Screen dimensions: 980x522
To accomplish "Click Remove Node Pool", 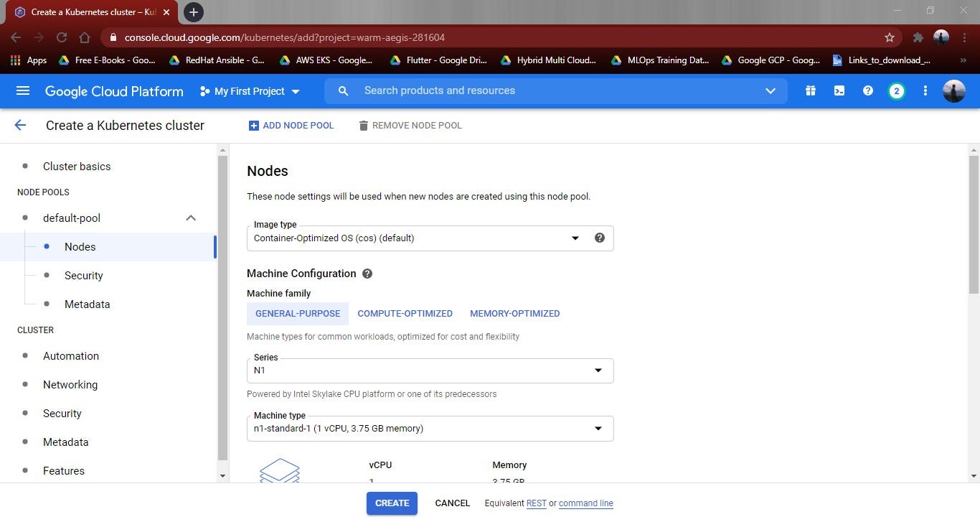I will [410, 126].
